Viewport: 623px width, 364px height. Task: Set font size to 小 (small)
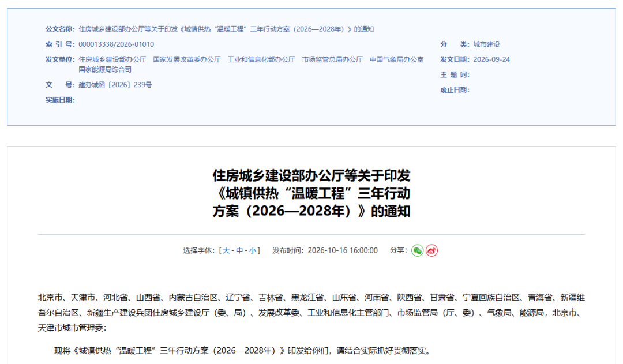pos(253,251)
